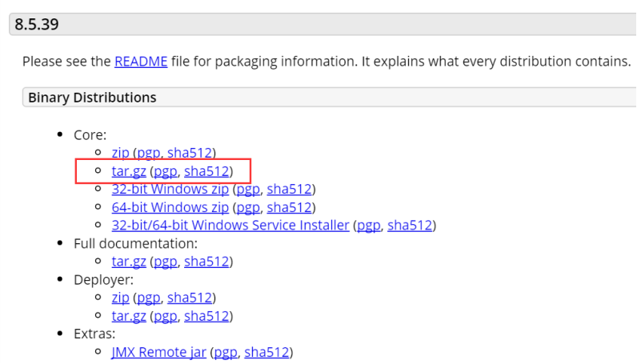Open pgp for Windows Service Installer
Screen dimensions: 637x364
pos(369,226)
